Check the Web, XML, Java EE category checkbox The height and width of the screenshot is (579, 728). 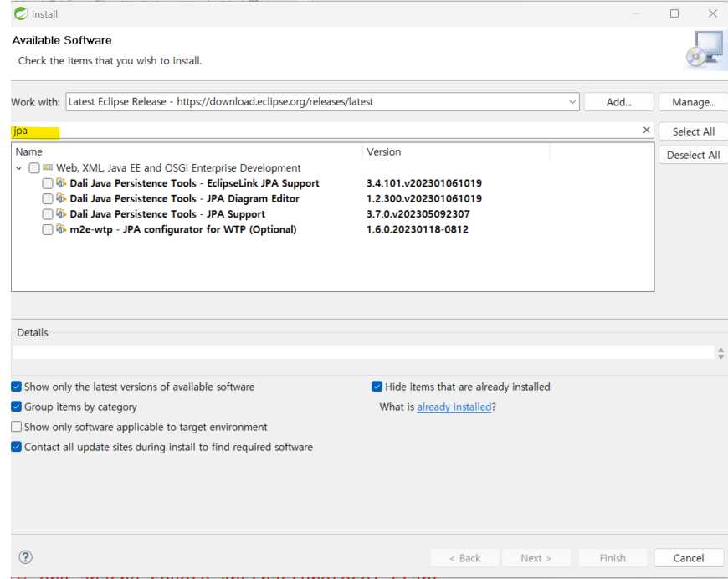click(34, 167)
